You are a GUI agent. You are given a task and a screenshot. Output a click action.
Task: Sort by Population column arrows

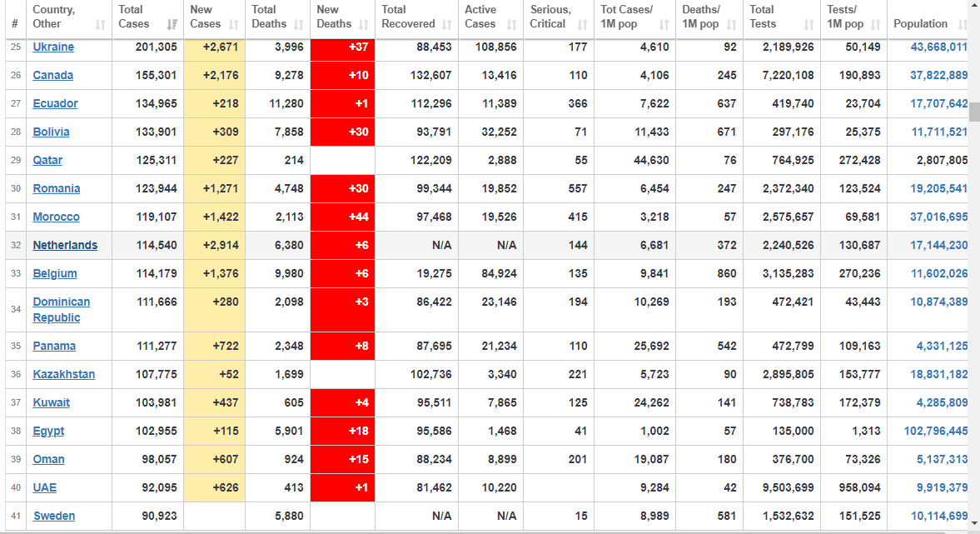point(961,24)
